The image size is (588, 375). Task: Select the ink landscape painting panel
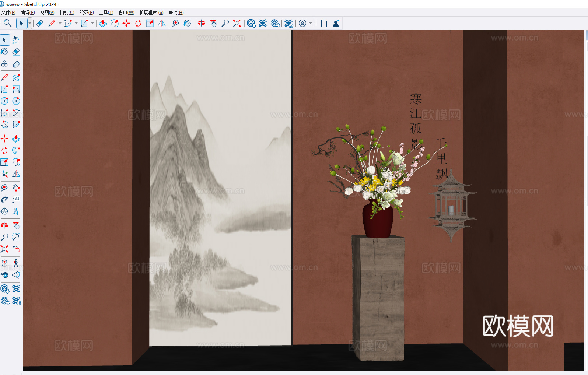pos(220,188)
